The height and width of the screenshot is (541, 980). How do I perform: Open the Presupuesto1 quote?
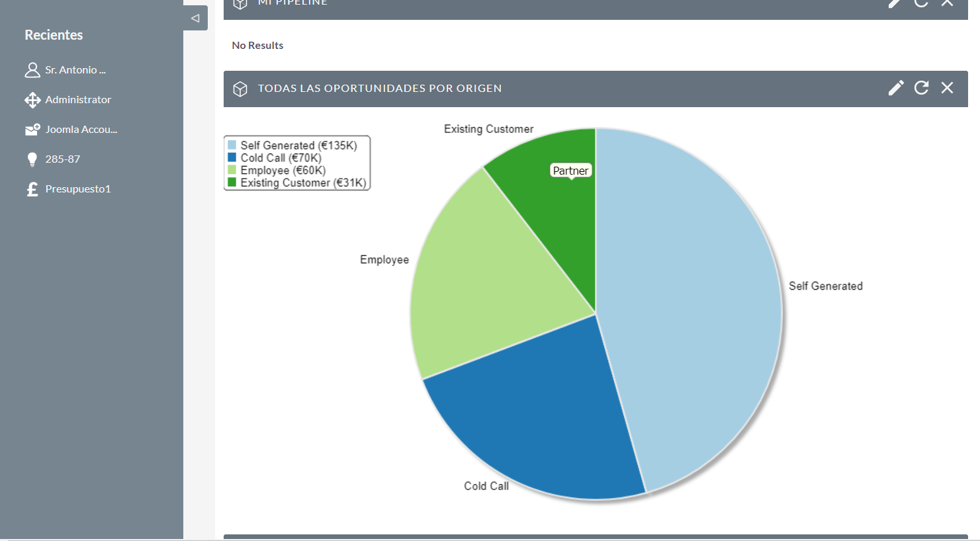coord(77,188)
